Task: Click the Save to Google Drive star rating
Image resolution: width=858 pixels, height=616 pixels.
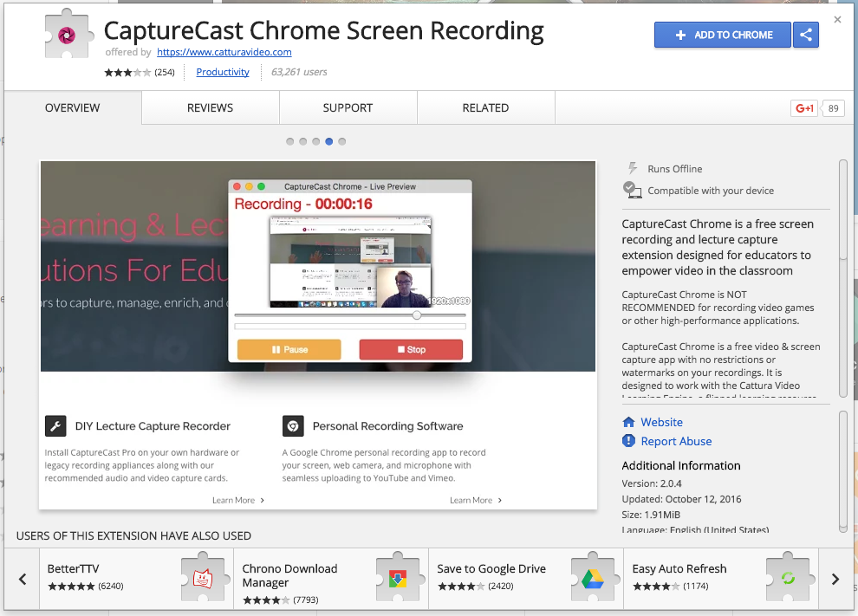Action: pyautogui.click(x=461, y=587)
